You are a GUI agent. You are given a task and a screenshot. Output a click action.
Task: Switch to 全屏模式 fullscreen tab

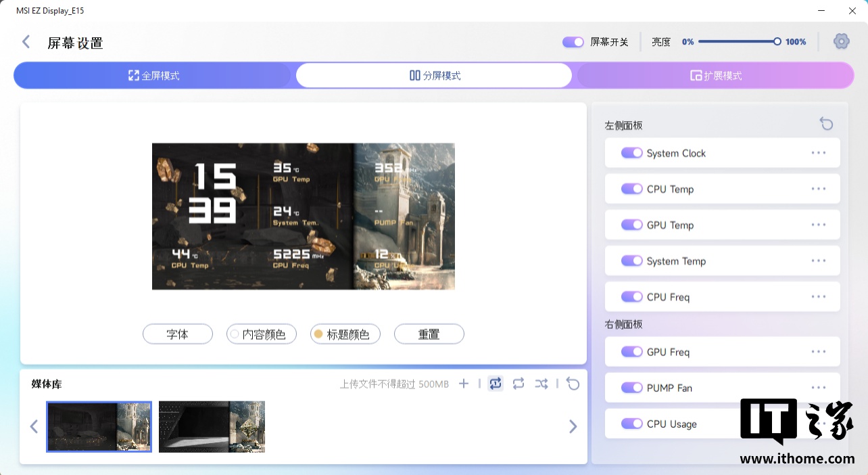pyautogui.click(x=154, y=76)
